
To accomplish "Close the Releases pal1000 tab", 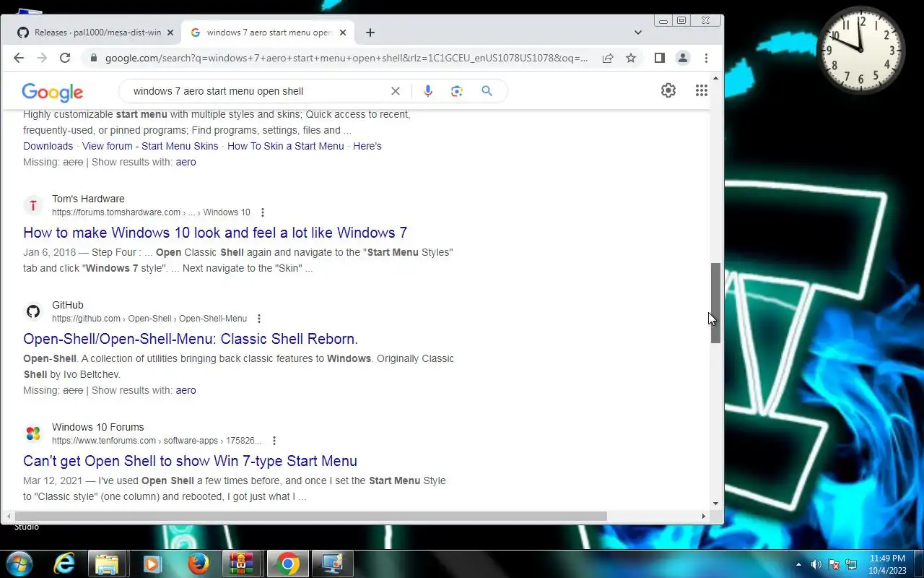I will click(170, 33).
